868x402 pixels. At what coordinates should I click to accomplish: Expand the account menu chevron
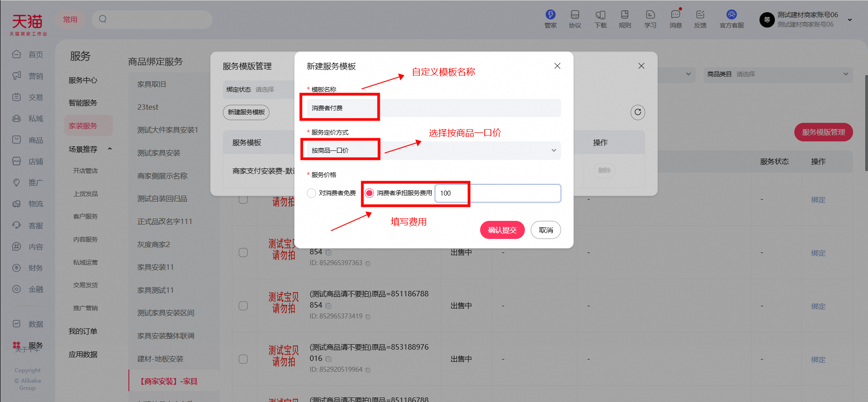850,20
